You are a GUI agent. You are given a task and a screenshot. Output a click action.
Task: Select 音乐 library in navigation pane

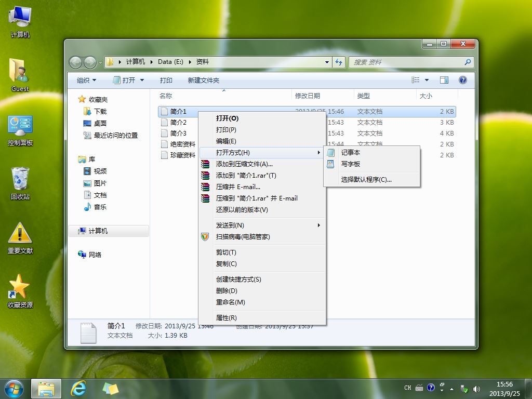tap(96, 207)
